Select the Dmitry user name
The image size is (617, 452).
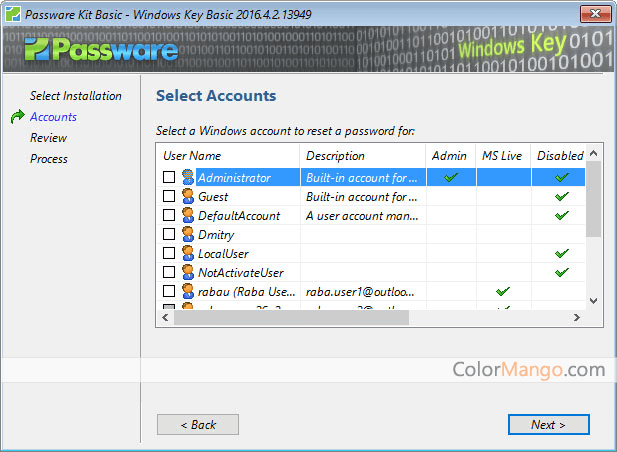coord(216,235)
